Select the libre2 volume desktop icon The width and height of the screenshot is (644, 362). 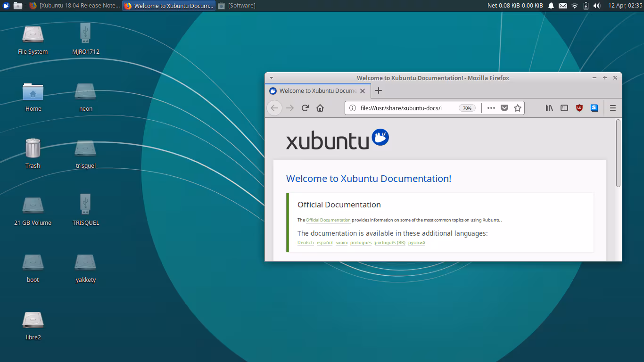(x=33, y=326)
